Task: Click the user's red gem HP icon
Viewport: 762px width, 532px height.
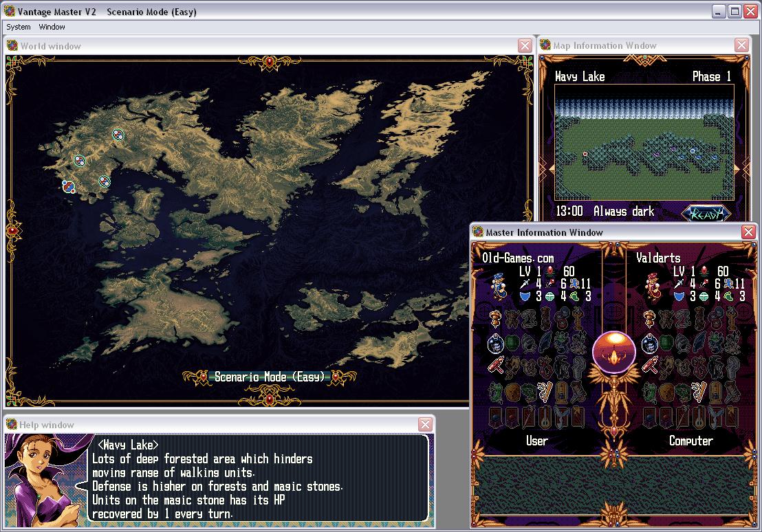Action: 550,271
